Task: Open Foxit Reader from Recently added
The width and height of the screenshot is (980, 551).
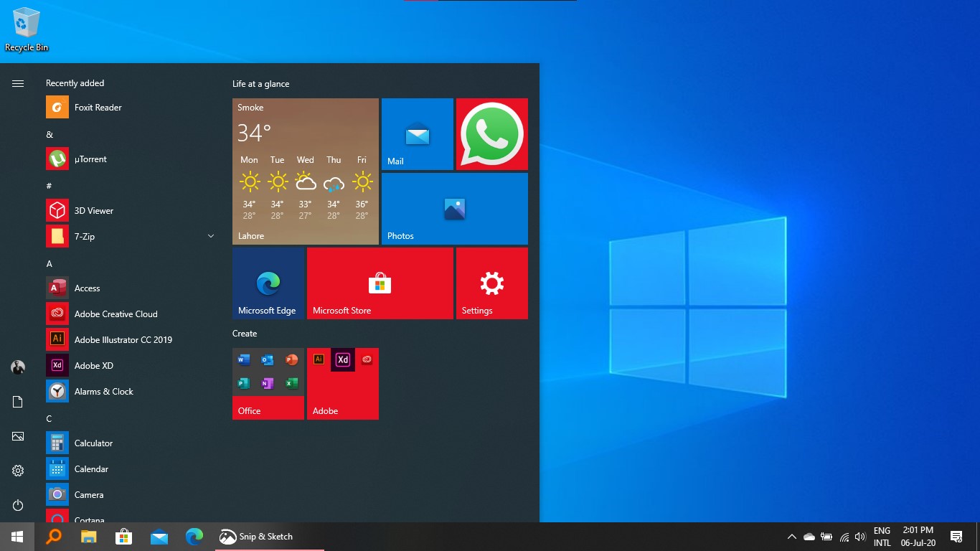Action: coord(131,108)
